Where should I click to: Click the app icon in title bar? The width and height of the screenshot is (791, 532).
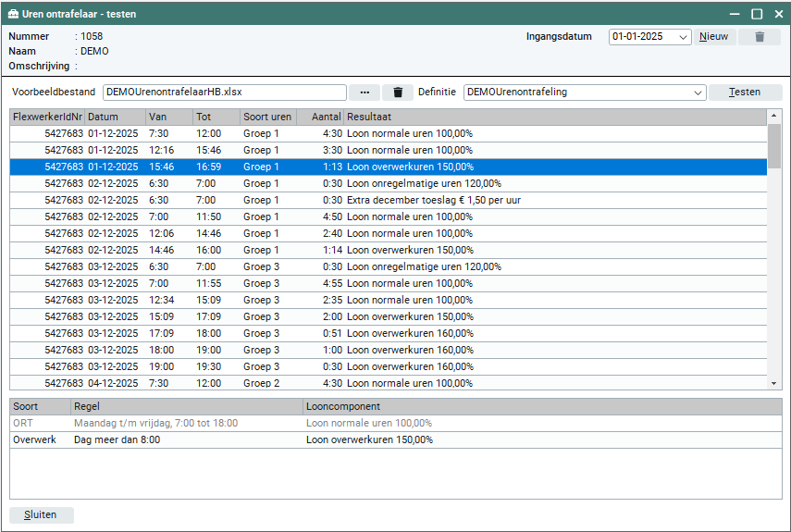[x=13, y=13]
